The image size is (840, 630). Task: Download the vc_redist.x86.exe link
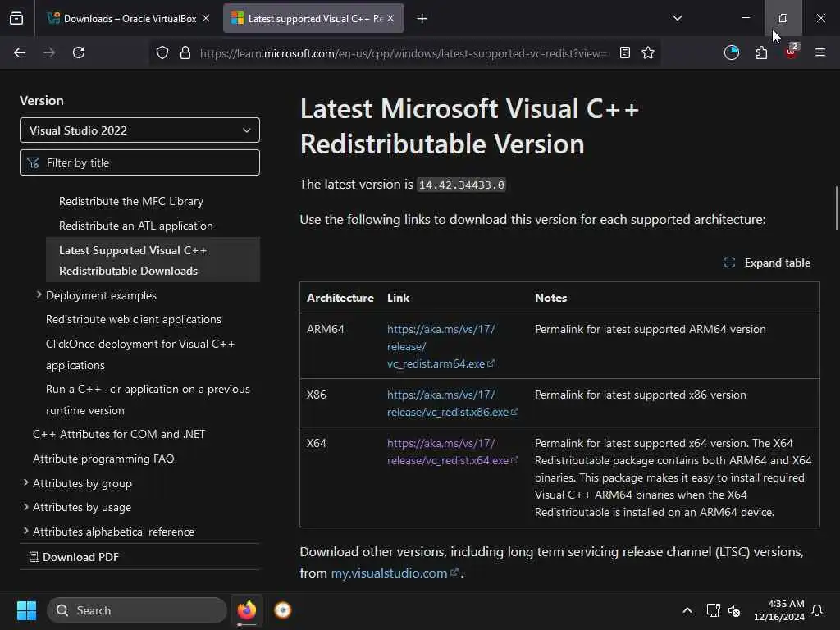453,404
